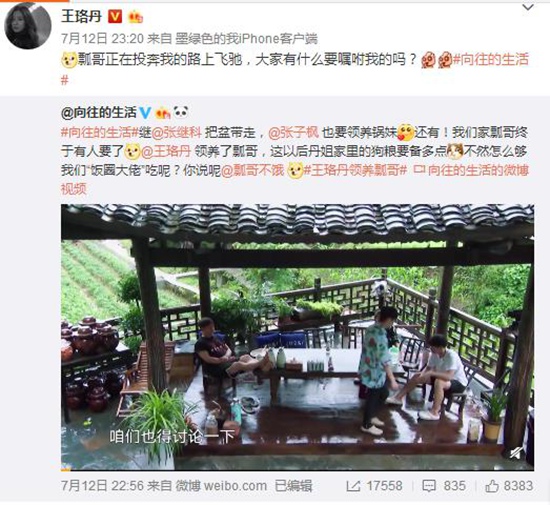Image resolution: width=550 pixels, height=505 pixels.
Task: Open the @王珞丹 mention in repost
Action: (166, 152)
